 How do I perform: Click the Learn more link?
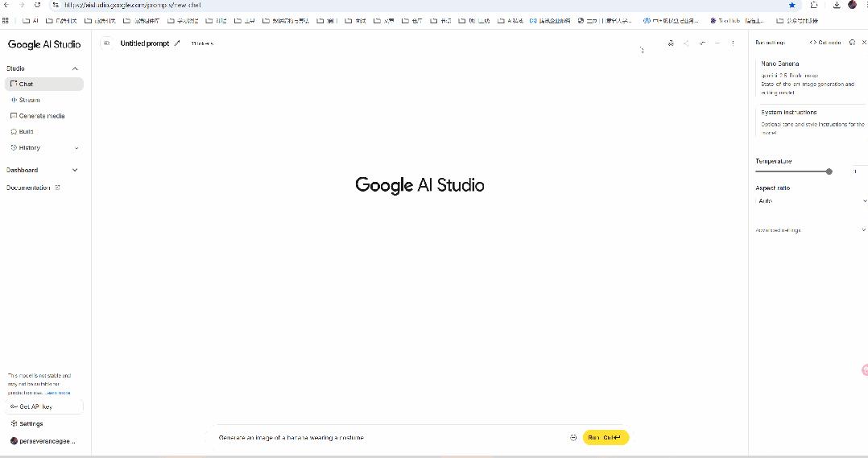[x=58, y=393]
